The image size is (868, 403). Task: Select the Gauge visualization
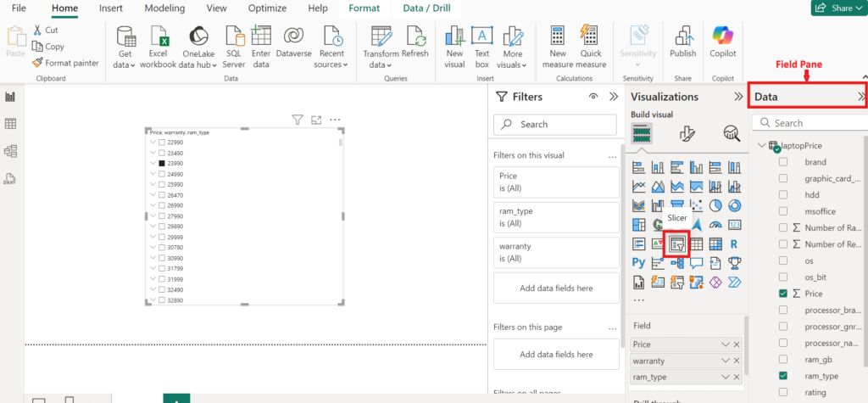pos(715,225)
